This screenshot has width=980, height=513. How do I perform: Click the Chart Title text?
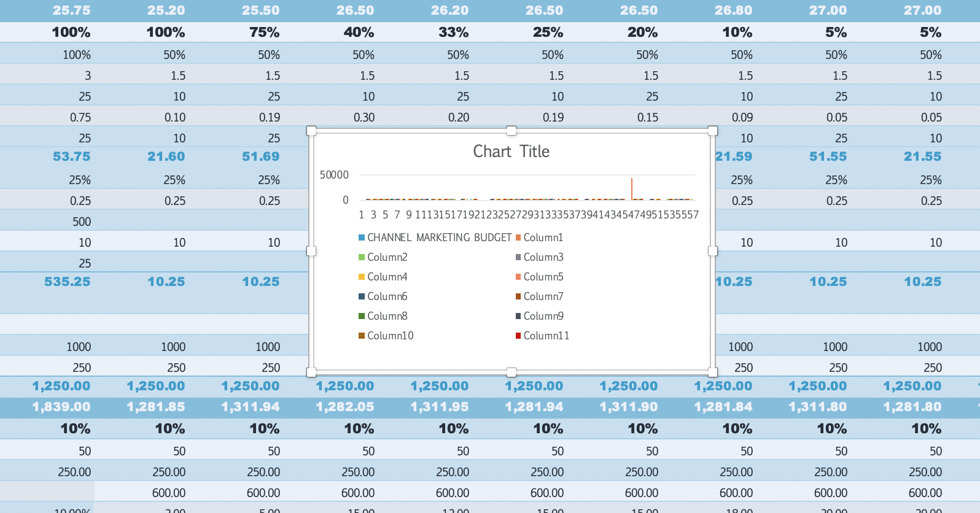511,152
